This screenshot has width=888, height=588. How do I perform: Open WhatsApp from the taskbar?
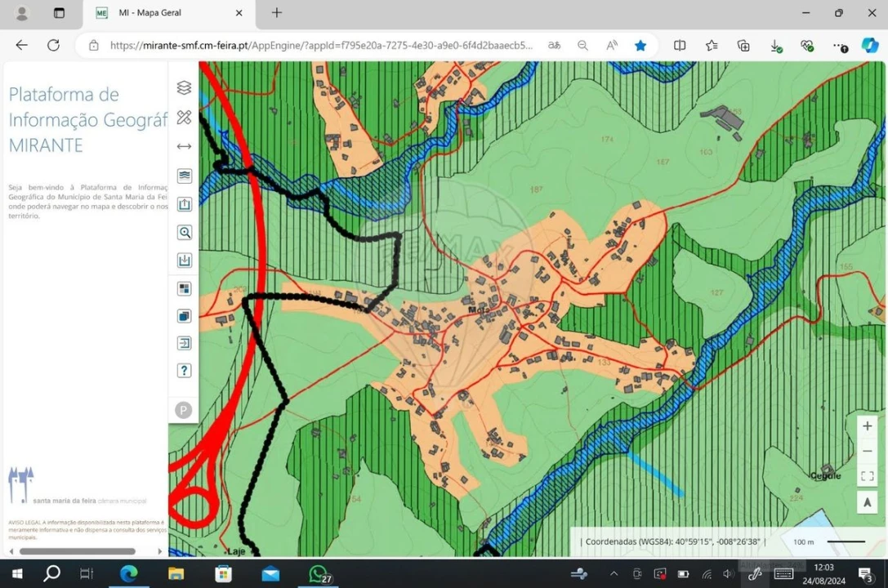pyautogui.click(x=318, y=573)
